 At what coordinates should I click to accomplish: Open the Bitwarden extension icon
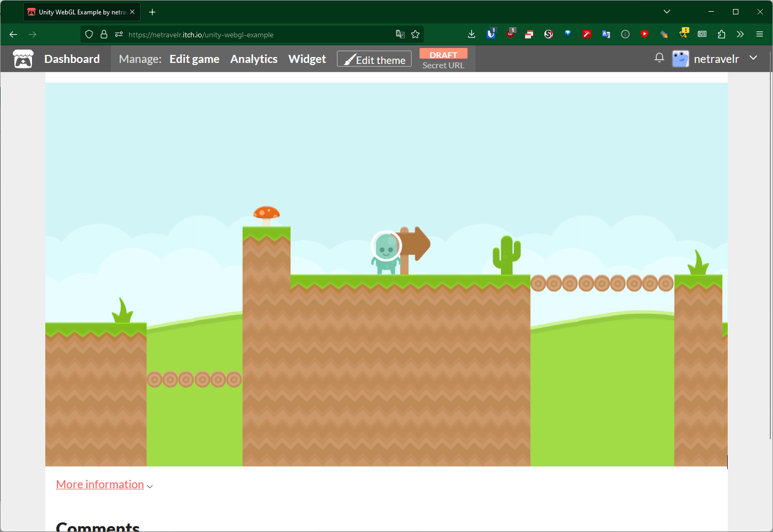(491, 34)
